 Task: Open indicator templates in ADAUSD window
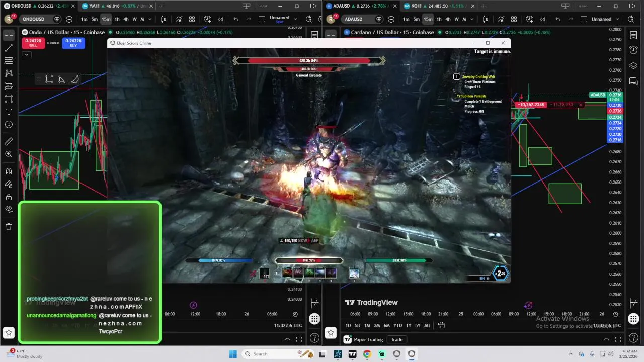pos(514,19)
